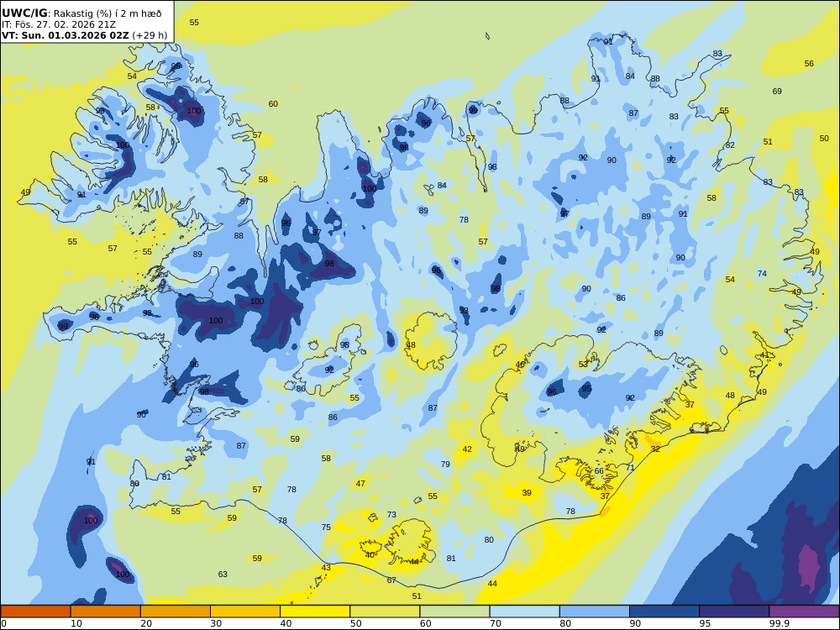This screenshot has height=630, width=840.
Task: Click the VT: Sun. 01.03.2026 02Z text
Action: coord(65,36)
